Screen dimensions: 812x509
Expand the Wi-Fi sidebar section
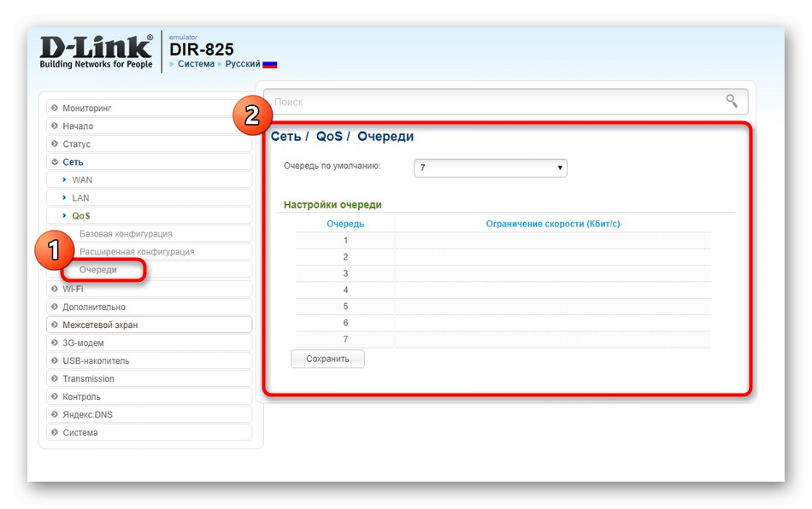coord(149,289)
